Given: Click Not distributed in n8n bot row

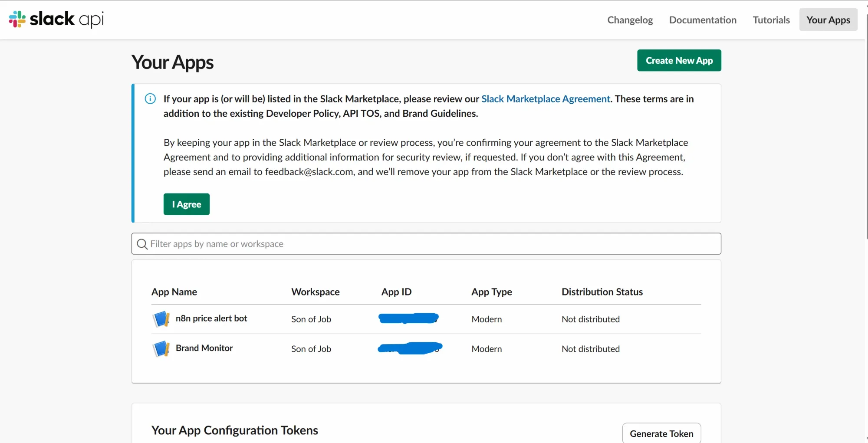Looking at the screenshot, I should point(591,319).
